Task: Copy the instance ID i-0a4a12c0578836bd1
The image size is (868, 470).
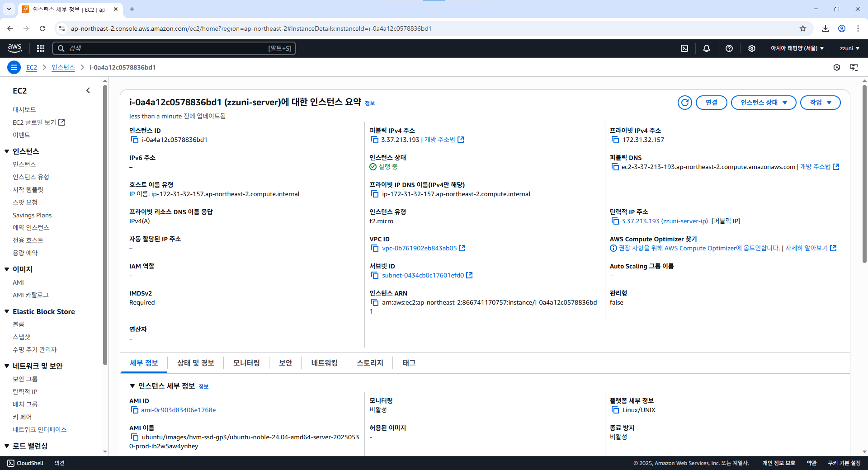Action: [x=135, y=140]
